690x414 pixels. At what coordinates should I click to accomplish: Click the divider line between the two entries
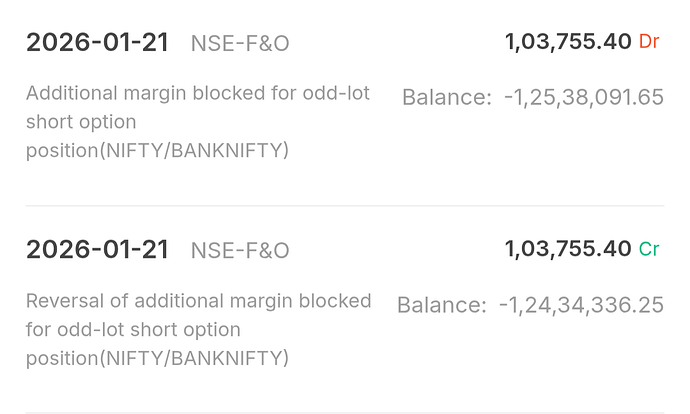tap(345, 206)
